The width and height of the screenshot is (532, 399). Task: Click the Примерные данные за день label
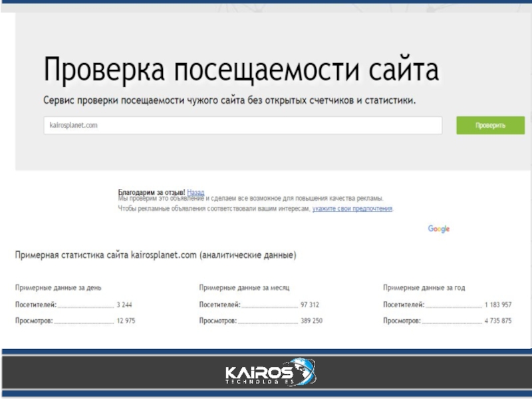[58, 288]
